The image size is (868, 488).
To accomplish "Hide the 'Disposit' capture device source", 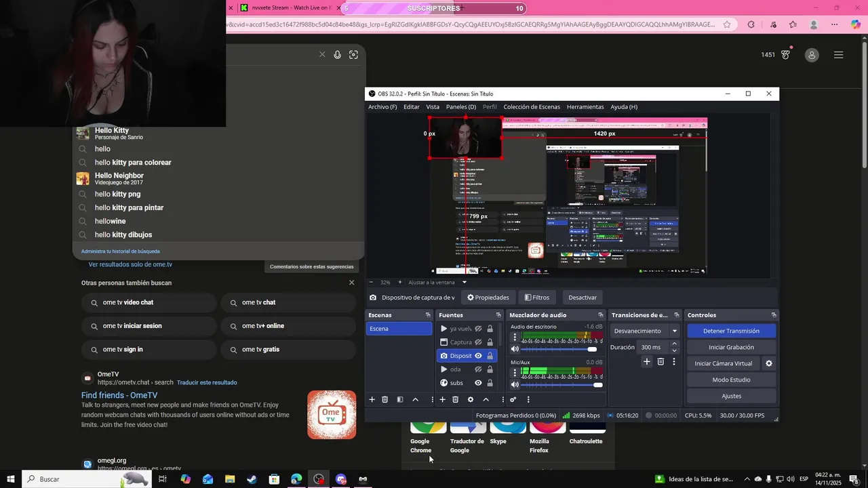I will coord(478,356).
